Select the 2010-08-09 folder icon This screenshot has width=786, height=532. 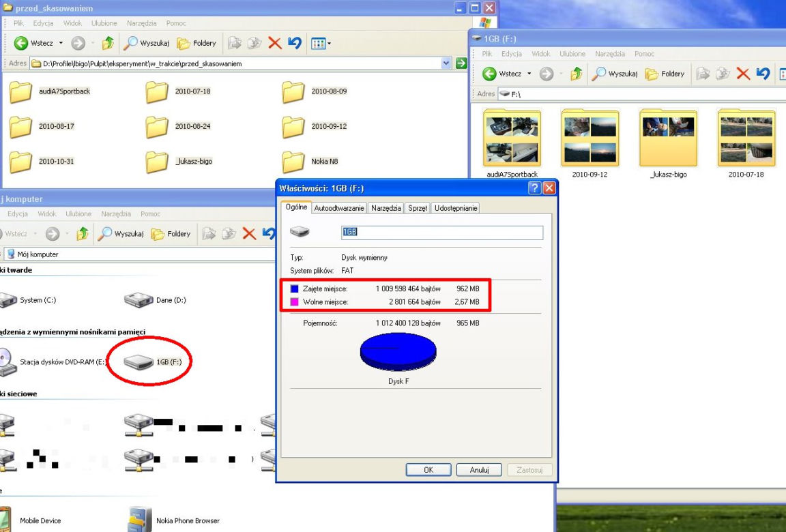[x=293, y=92]
